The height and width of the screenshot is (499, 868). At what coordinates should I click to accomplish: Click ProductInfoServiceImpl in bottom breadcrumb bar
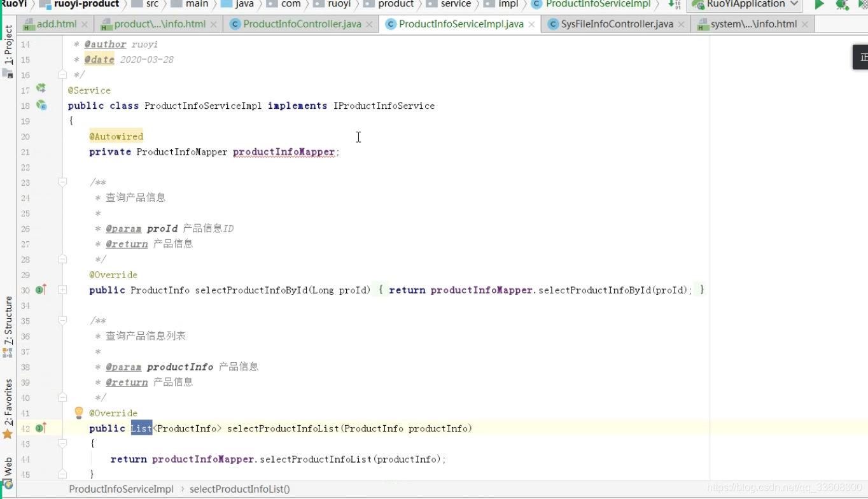click(x=121, y=489)
